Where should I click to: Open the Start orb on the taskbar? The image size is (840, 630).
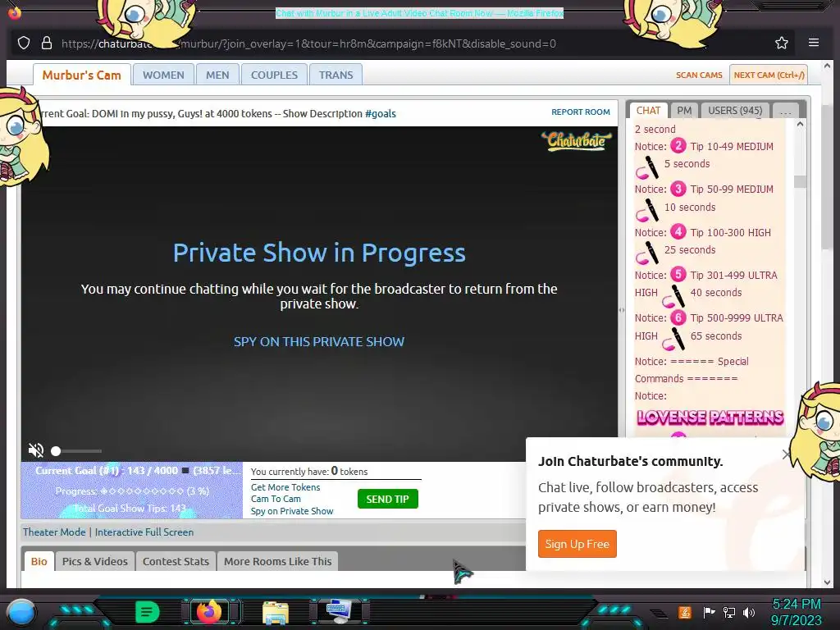pyautogui.click(x=21, y=612)
